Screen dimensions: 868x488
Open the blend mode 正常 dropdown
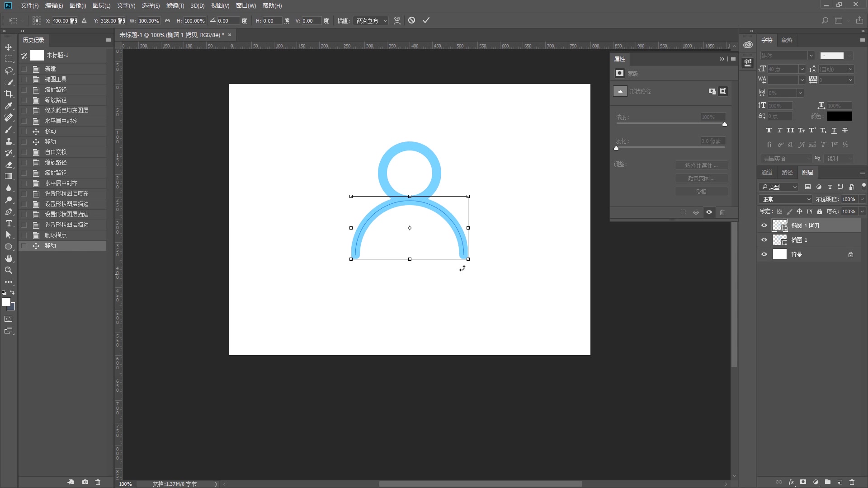click(787, 199)
